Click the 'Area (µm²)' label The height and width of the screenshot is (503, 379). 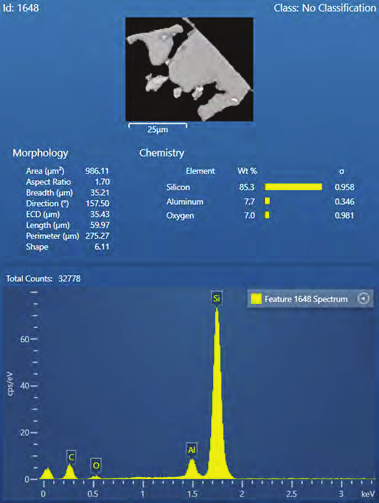point(45,171)
